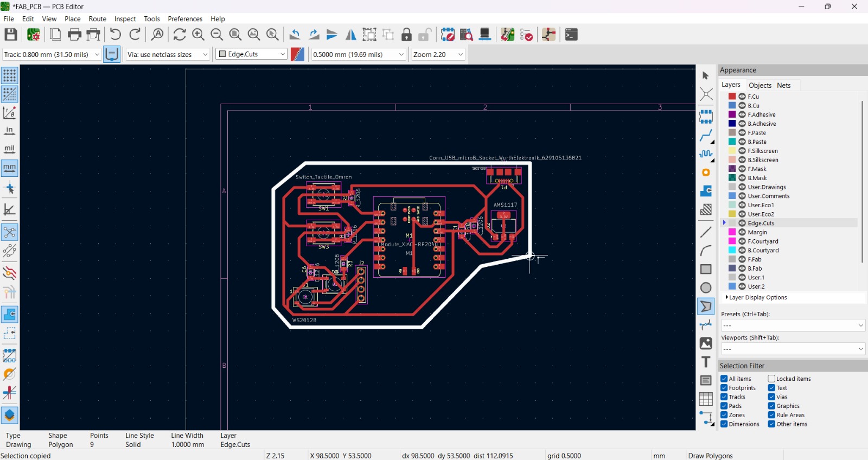Click the B.Cu layer color swatch

[x=732, y=106]
